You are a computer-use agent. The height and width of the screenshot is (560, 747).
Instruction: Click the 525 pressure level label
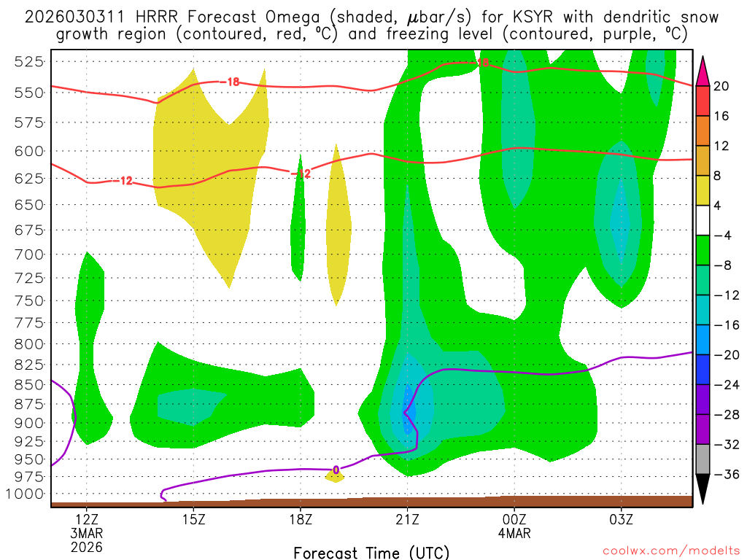coord(29,61)
